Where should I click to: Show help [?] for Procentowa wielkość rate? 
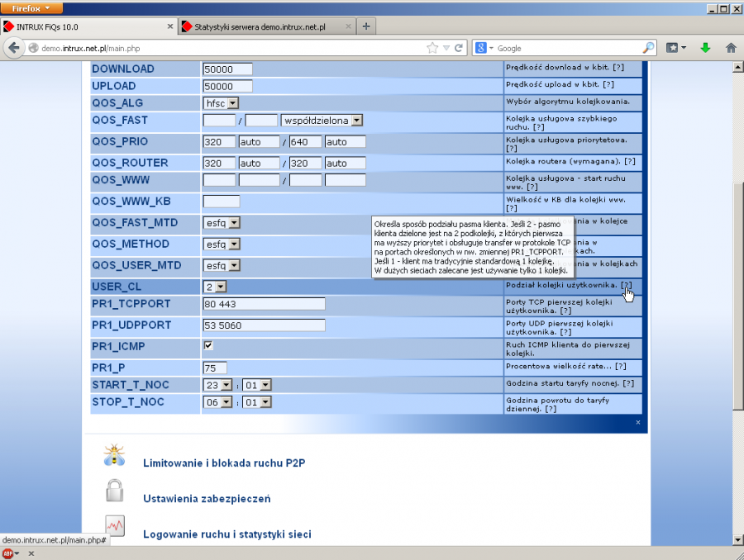pos(621,366)
